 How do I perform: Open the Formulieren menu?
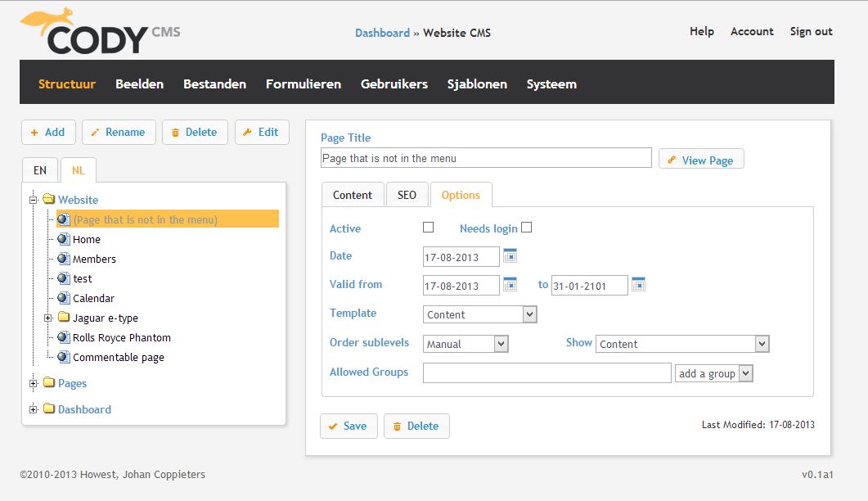(304, 83)
